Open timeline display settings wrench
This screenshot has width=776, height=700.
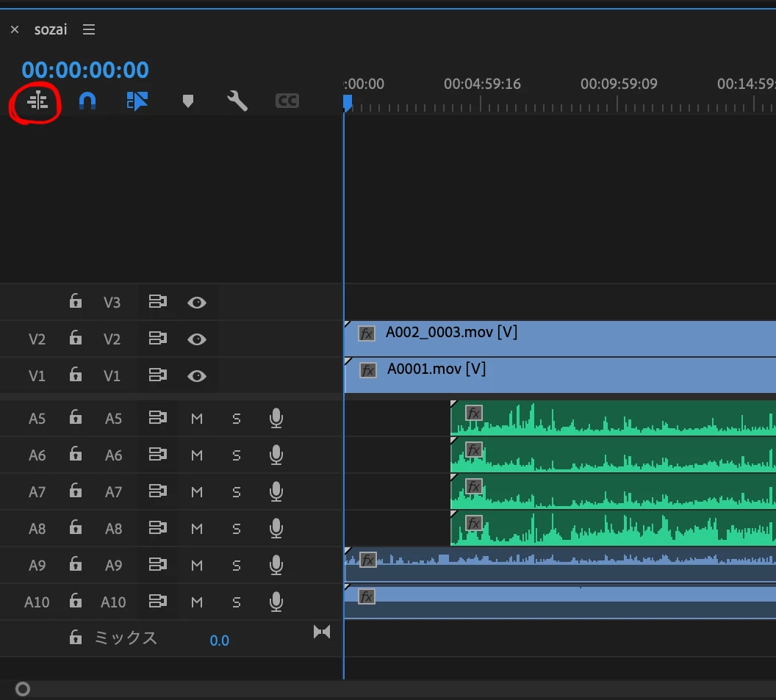237,101
